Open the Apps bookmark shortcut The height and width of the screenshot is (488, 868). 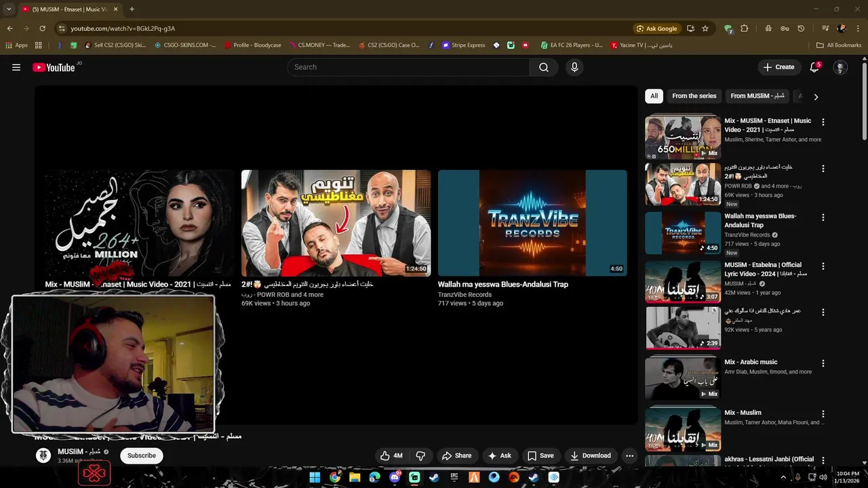click(17, 45)
